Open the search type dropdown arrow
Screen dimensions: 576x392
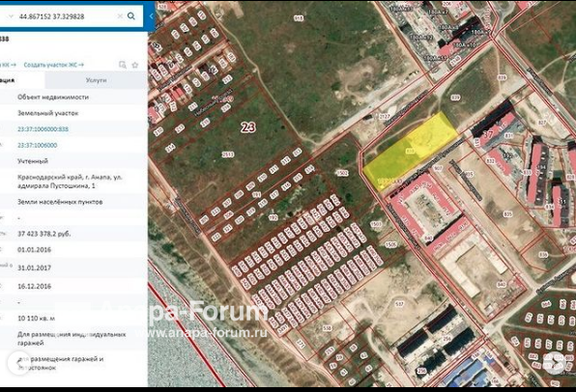[11, 16]
